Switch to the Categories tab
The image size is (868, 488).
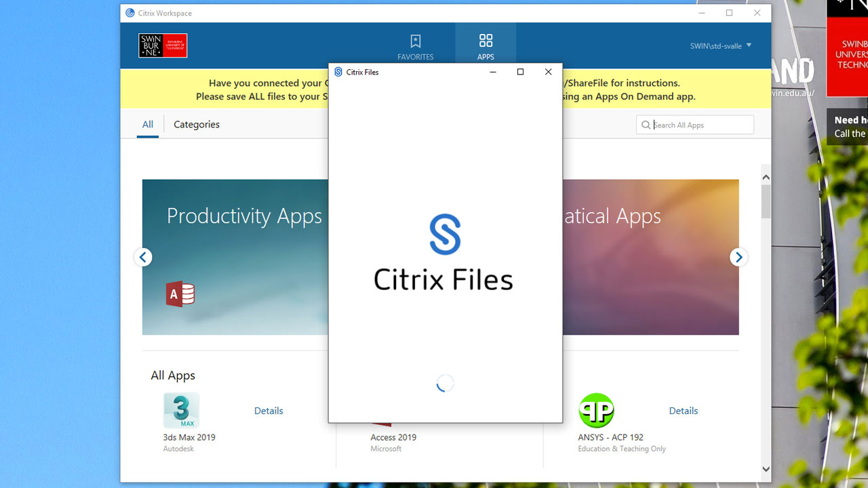(197, 125)
